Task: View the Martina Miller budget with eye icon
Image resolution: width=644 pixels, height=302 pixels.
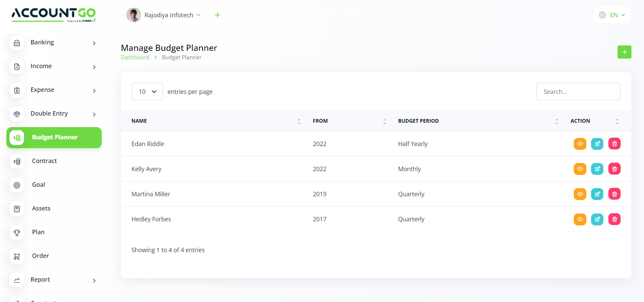Action: pos(580,194)
